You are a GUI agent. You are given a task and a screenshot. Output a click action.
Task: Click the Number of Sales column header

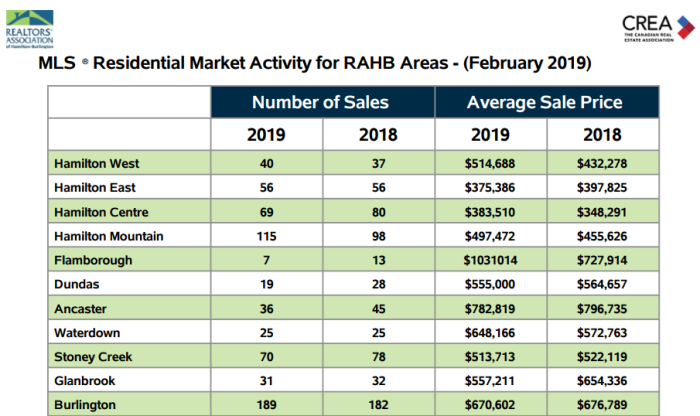click(320, 103)
